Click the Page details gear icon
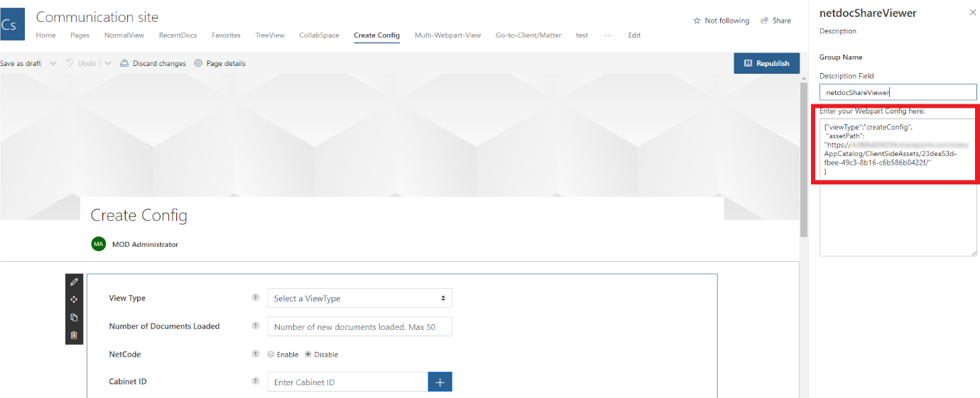Image resolution: width=980 pixels, height=398 pixels. pos(198,63)
